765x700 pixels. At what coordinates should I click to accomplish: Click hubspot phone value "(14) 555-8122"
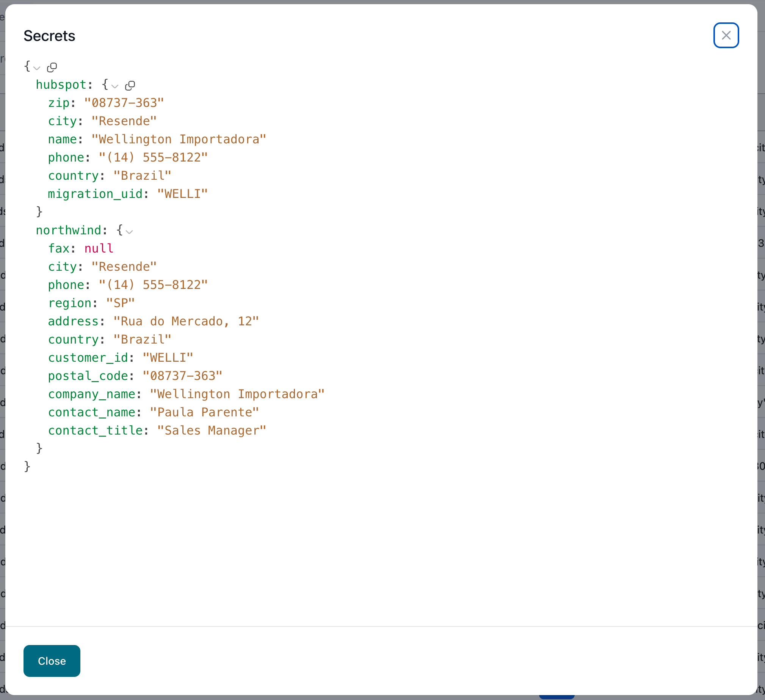point(153,157)
